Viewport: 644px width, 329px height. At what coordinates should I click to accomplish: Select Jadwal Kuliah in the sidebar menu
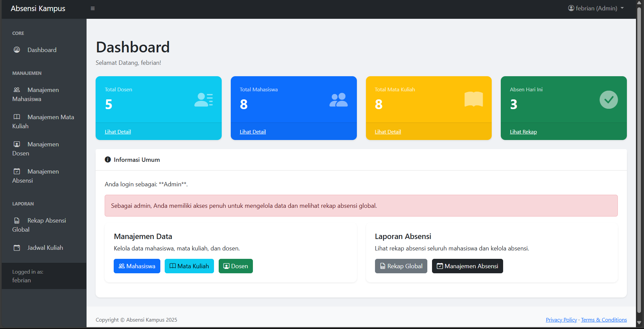45,248
